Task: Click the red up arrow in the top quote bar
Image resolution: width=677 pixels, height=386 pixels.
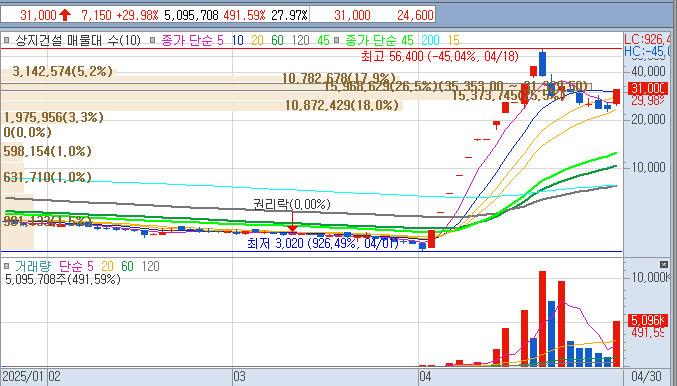Action: (65, 16)
